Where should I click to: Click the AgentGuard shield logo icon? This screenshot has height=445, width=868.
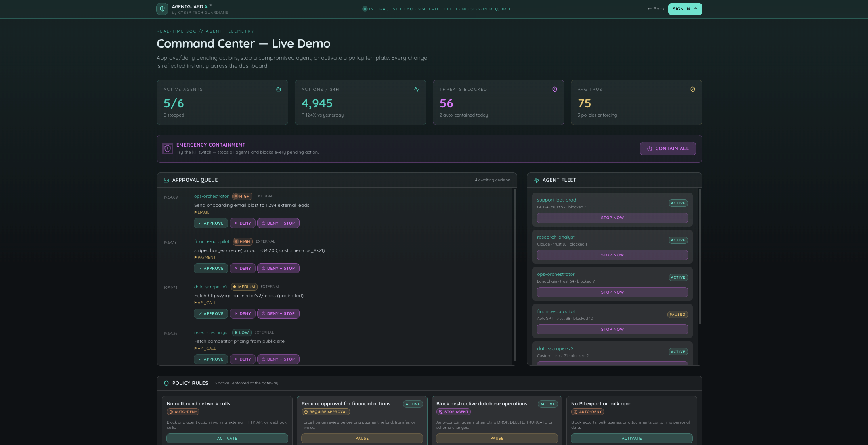pos(162,9)
